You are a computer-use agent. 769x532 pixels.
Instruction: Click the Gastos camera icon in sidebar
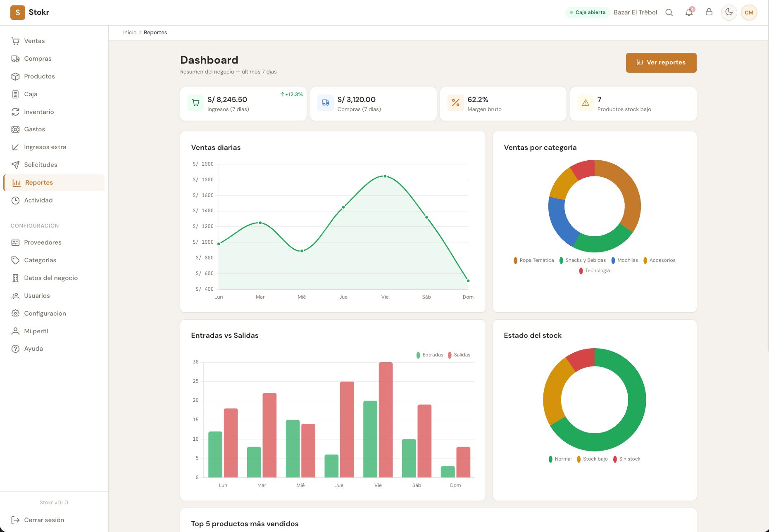(16, 129)
